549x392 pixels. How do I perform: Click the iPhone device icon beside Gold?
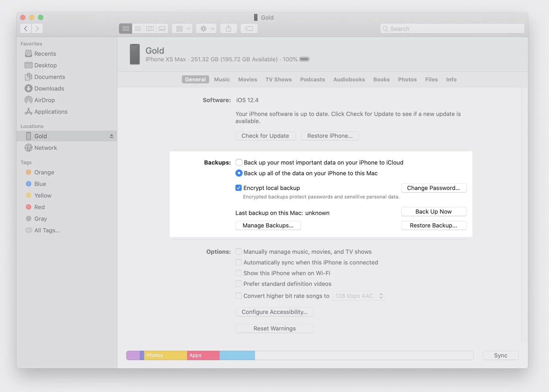point(135,54)
